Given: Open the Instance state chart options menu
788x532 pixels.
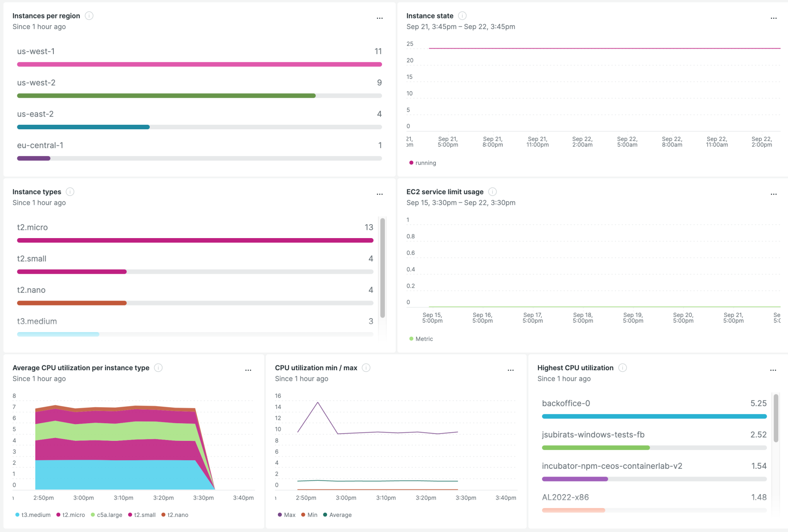Looking at the screenshot, I should tap(774, 18).
